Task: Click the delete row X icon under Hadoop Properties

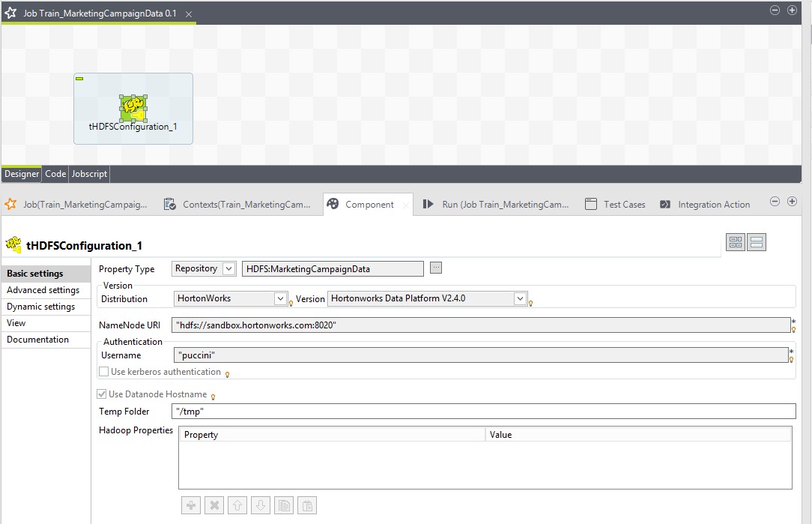Action: coord(214,505)
